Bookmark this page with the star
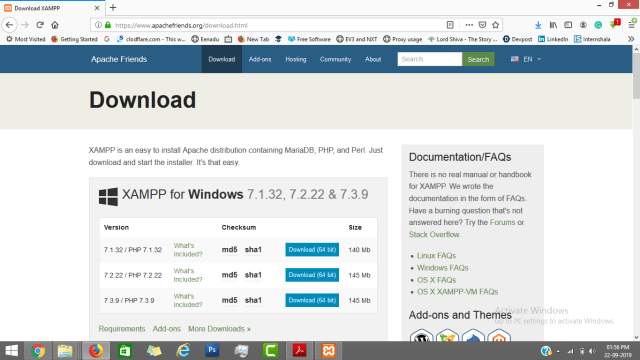The image size is (640, 360). pos(496,25)
